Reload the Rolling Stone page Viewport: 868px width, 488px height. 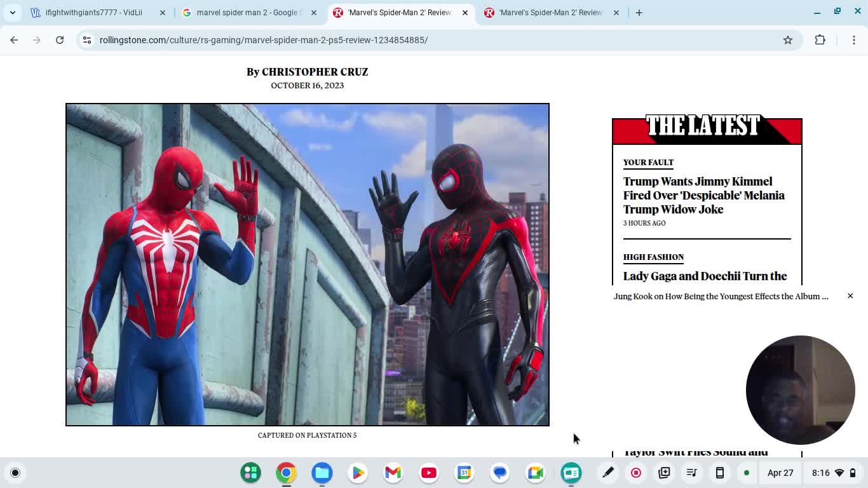(x=60, y=39)
